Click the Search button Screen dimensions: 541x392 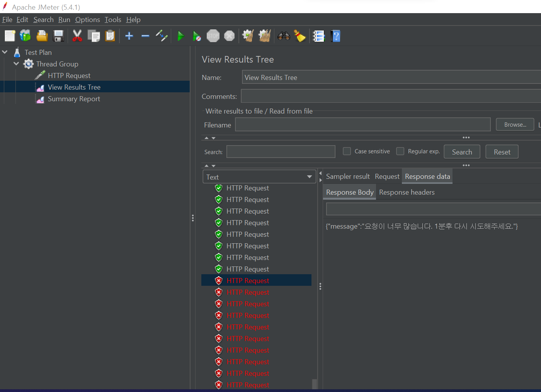[x=462, y=152]
